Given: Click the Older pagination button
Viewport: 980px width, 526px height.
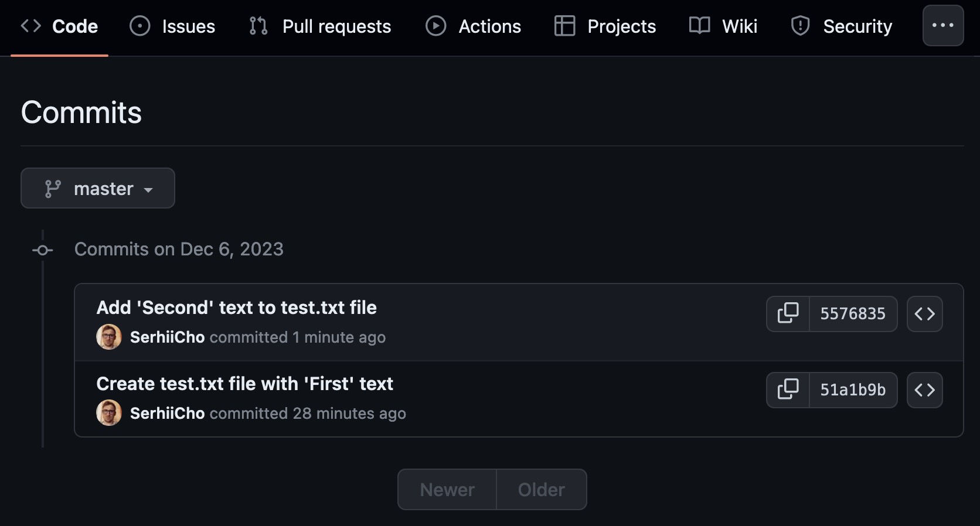Looking at the screenshot, I should [x=540, y=489].
